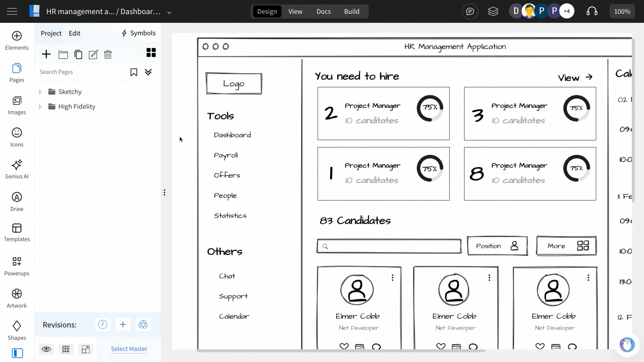Switch to the Build tab
644x362 pixels.
tap(352, 11)
